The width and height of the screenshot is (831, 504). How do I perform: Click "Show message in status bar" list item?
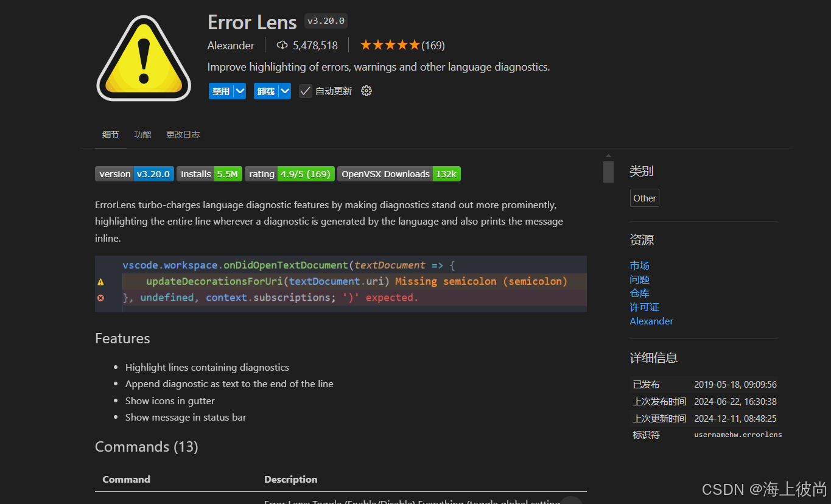[186, 418]
